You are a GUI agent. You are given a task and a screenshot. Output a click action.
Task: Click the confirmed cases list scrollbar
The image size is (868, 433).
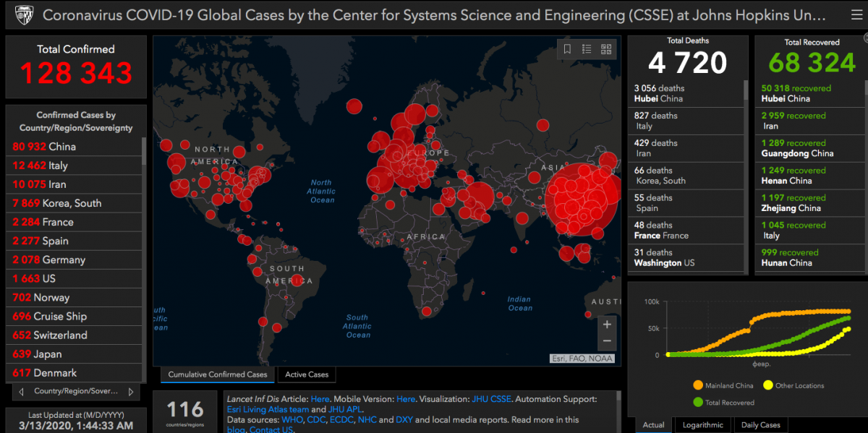click(144, 152)
